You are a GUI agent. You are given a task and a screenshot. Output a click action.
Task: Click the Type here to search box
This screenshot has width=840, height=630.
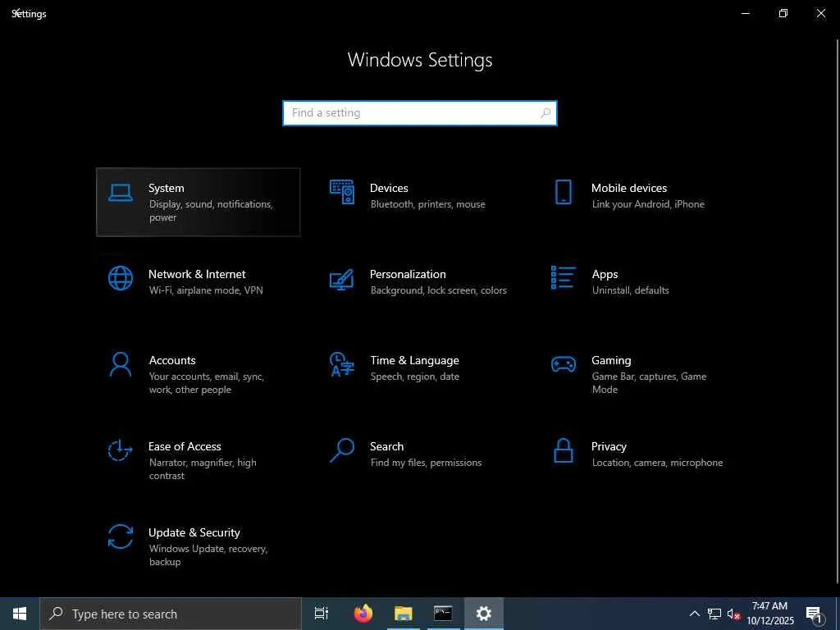pyautogui.click(x=171, y=614)
